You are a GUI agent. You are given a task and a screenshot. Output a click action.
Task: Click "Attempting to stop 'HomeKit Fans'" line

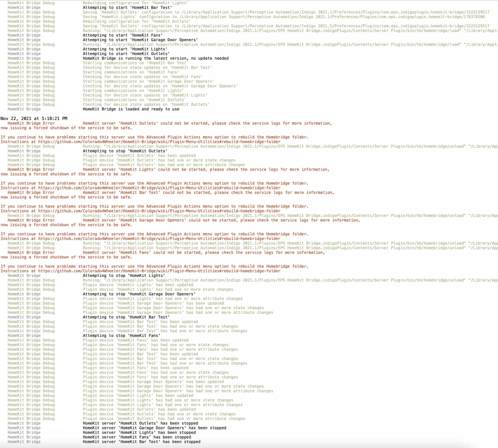click(x=122, y=335)
